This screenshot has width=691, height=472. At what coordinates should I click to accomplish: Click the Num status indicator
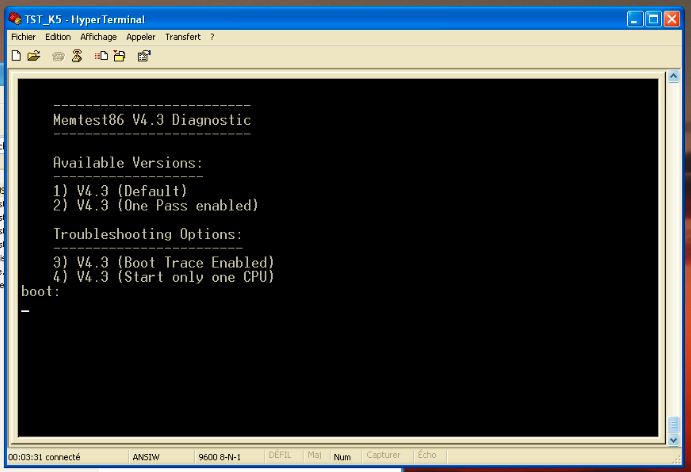(x=342, y=457)
